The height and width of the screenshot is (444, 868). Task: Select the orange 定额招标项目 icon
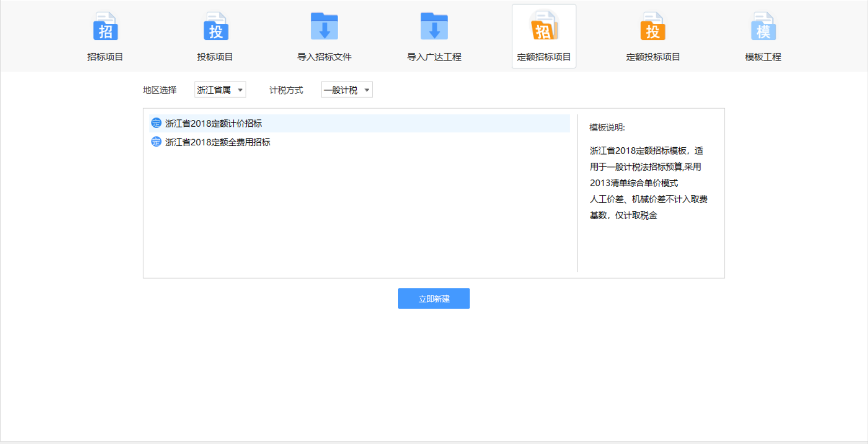click(x=544, y=26)
